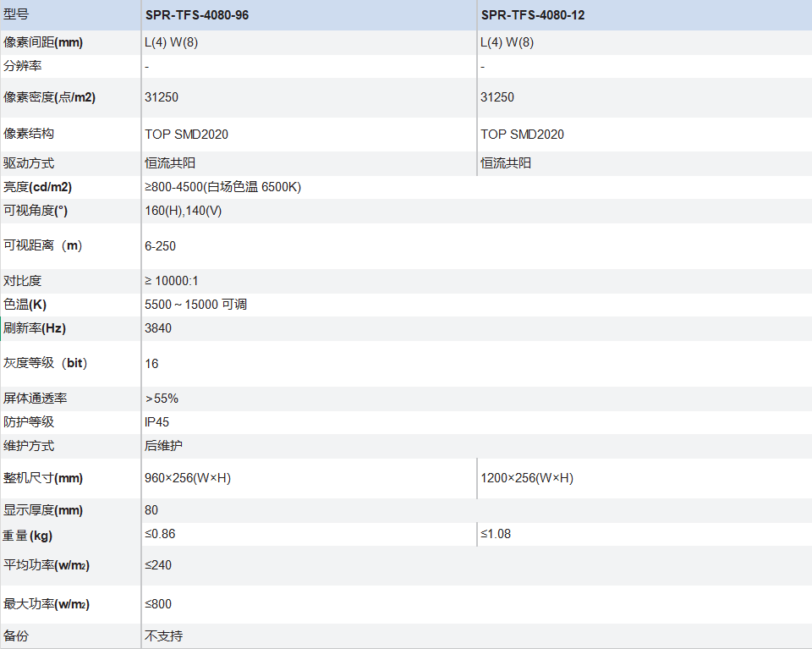Select 31250 in the SPR-TFS-4080-12 column
The height and width of the screenshot is (649, 812).
497,97
